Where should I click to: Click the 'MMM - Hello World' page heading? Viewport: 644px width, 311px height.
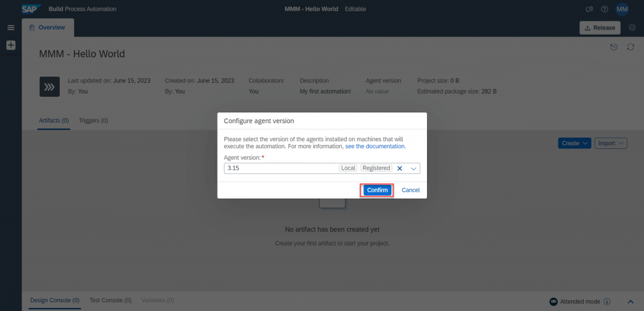[82, 54]
